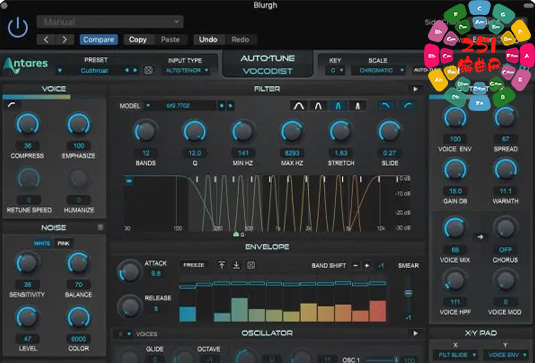
Task: Click the Auto-Tune Vocodist title panel
Action: pos(268,64)
